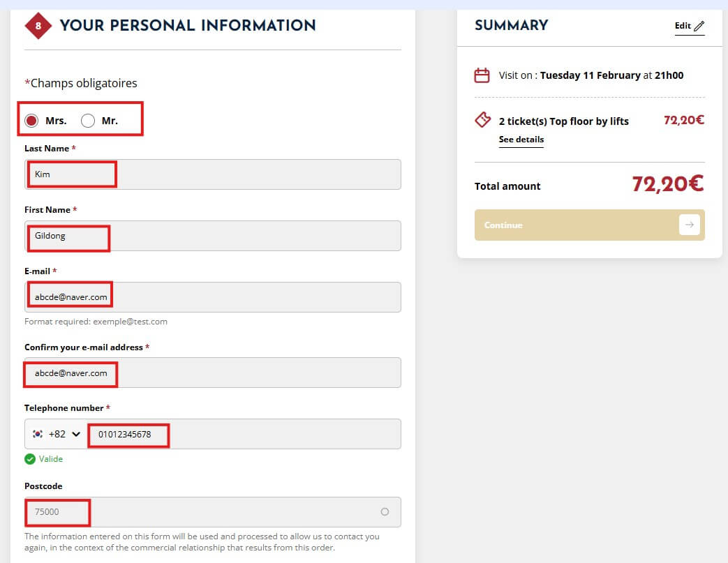Open See details link under tickets
This screenshot has width=728, height=563.
(x=521, y=140)
